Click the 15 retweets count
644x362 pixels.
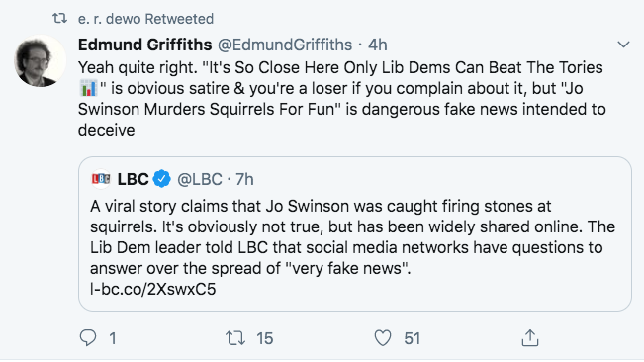(x=264, y=338)
